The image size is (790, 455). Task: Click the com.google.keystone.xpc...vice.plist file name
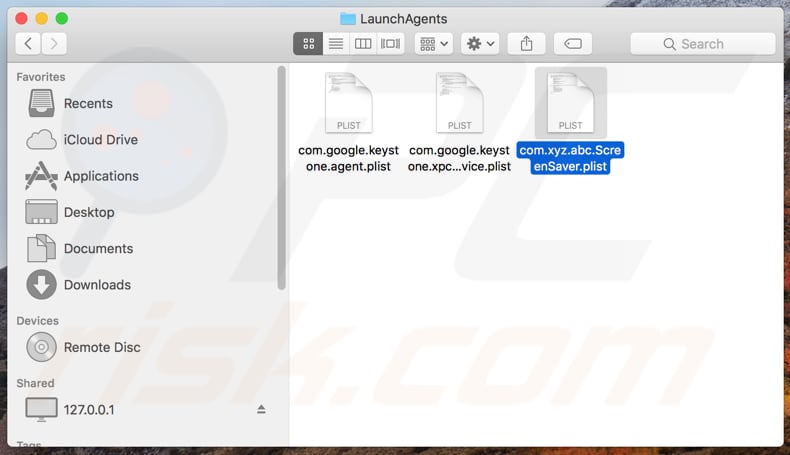459,158
